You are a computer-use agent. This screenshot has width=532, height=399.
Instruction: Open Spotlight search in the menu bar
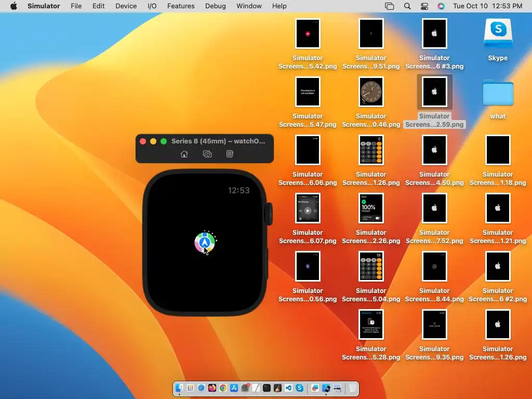407,6
